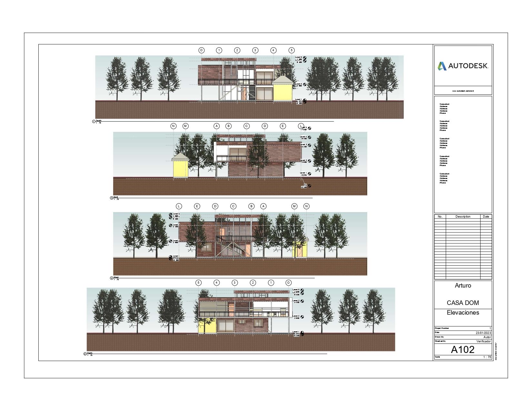Click the 'No.' revision table header
This screenshot has width=532, height=411.
point(440,217)
